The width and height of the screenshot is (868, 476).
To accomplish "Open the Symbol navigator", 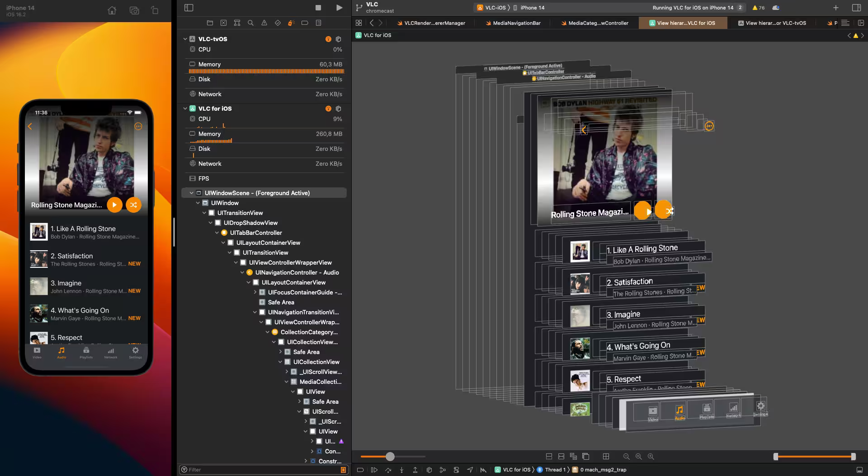I will pyautogui.click(x=237, y=23).
